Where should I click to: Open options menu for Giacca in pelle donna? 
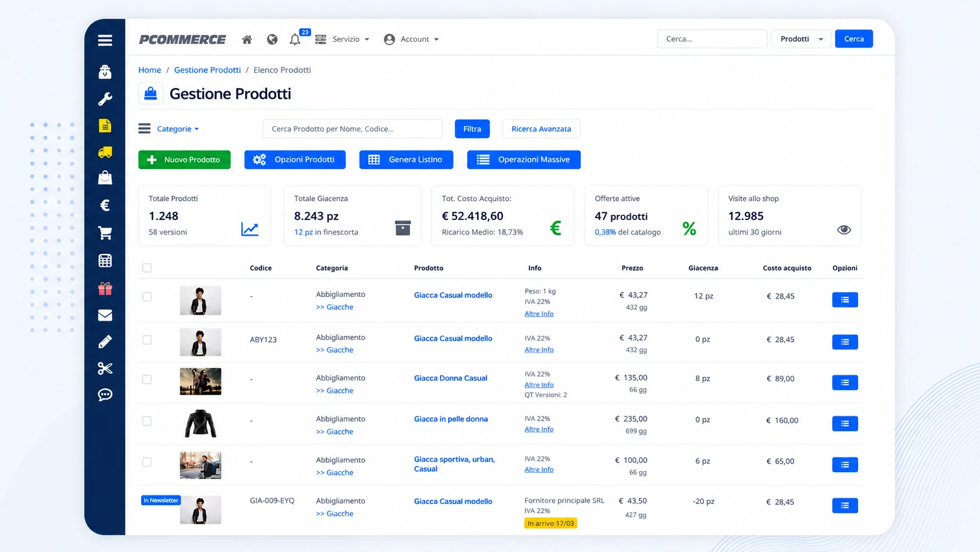(845, 424)
